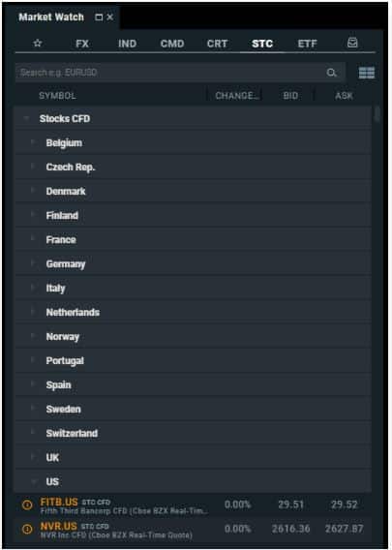The width and height of the screenshot is (392, 550).
Task: Sort by the CHANGE column header
Action: click(237, 96)
